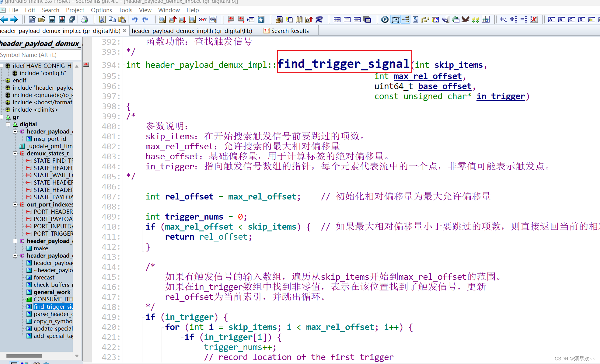Select the layout D toolbar button
The width and height of the screenshot is (600, 364).
click(582, 20)
